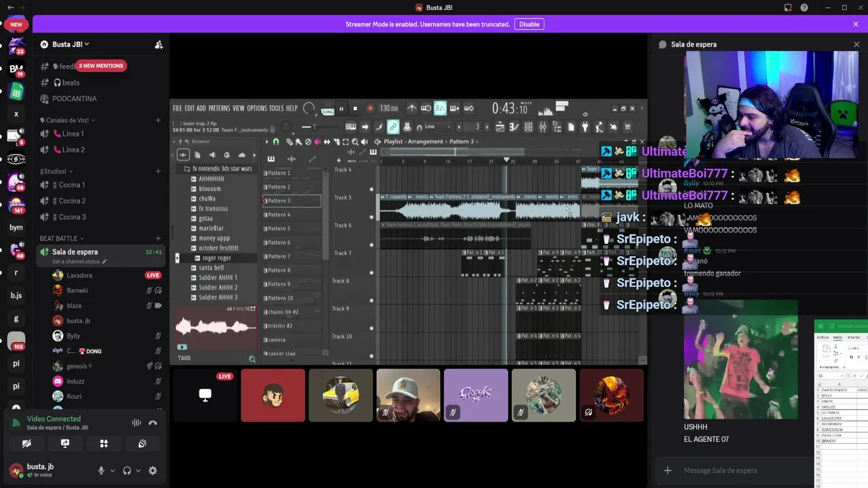This screenshot has width=868, height=488.
Task: Jump to the 3 NEW MENTIONS
Action: pyautogui.click(x=100, y=66)
